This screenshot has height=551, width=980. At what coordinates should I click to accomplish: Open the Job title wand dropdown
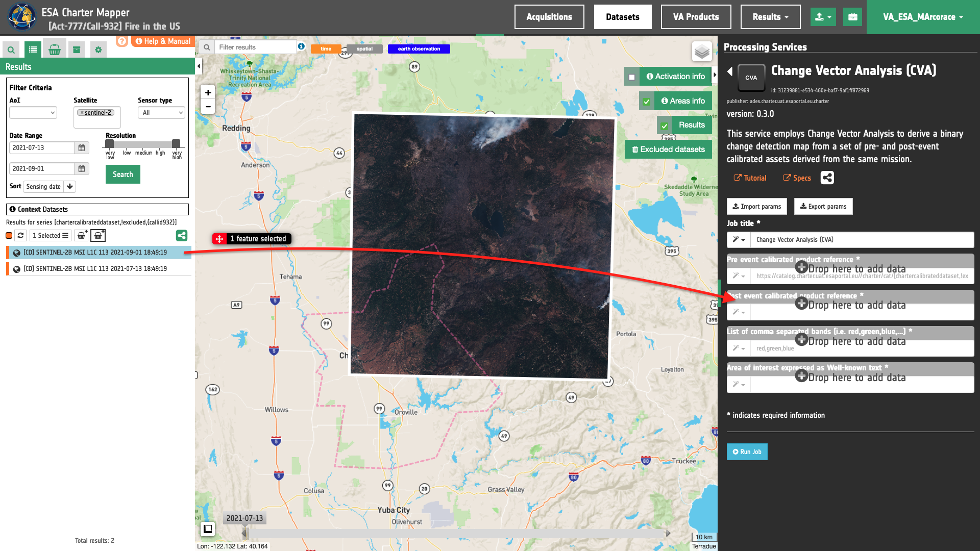(x=739, y=240)
